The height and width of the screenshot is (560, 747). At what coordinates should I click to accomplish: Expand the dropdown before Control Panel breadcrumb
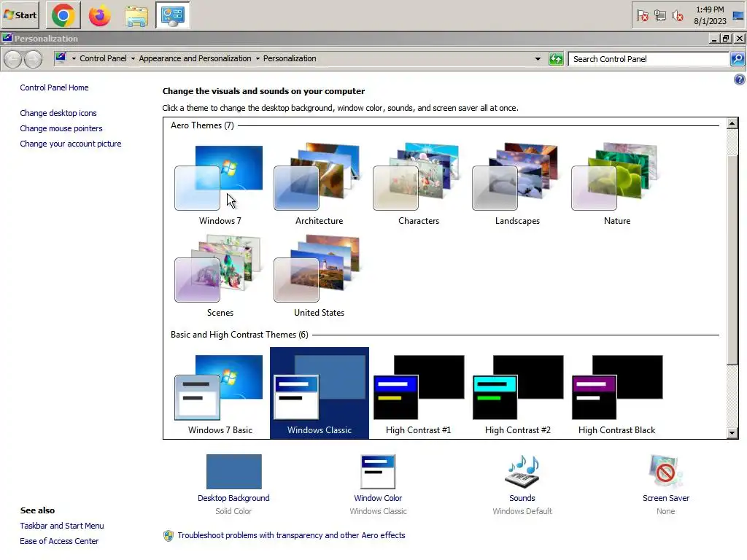(74, 58)
